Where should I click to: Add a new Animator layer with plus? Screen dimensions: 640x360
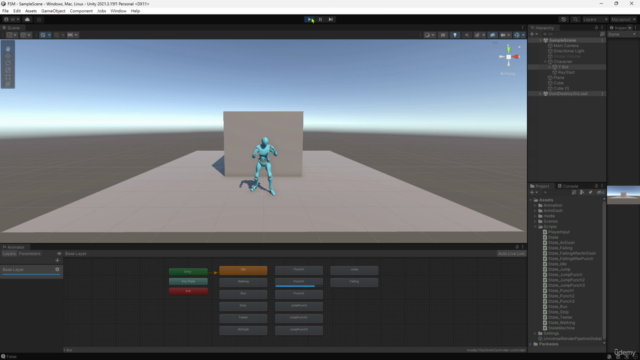tap(57, 260)
